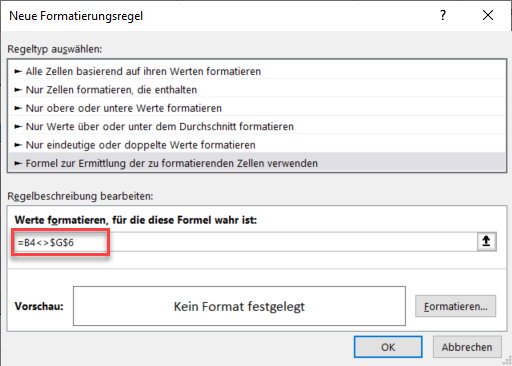
Task: Click the 'Kein Format festgelegt' preview box
Action: click(239, 306)
